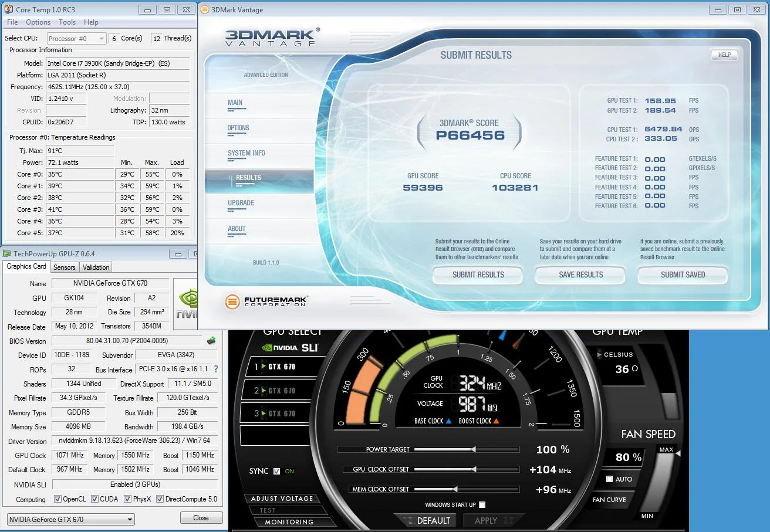770x532 pixels.
Task: Open ADJUST VOLTAGE in EVGA Precision
Action: (x=282, y=499)
